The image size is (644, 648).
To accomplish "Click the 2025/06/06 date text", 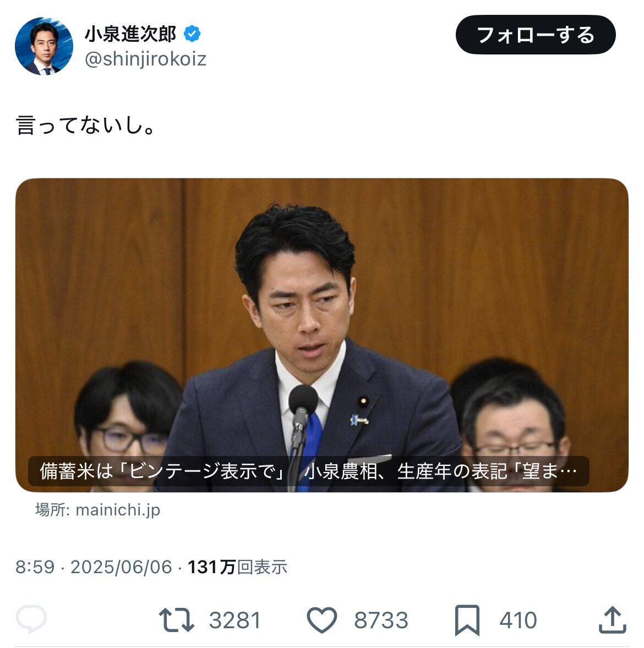I will tap(121, 567).
